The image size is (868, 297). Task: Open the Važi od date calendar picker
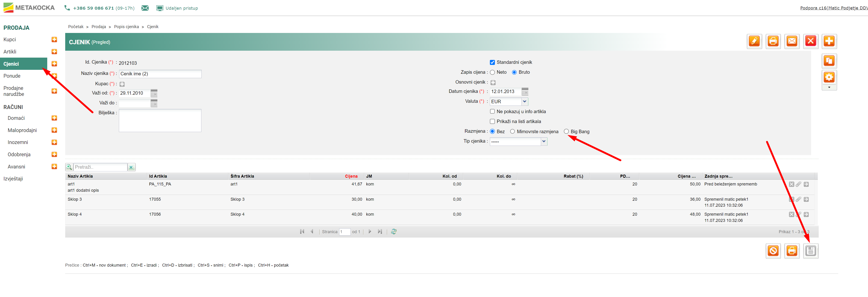[154, 93]
